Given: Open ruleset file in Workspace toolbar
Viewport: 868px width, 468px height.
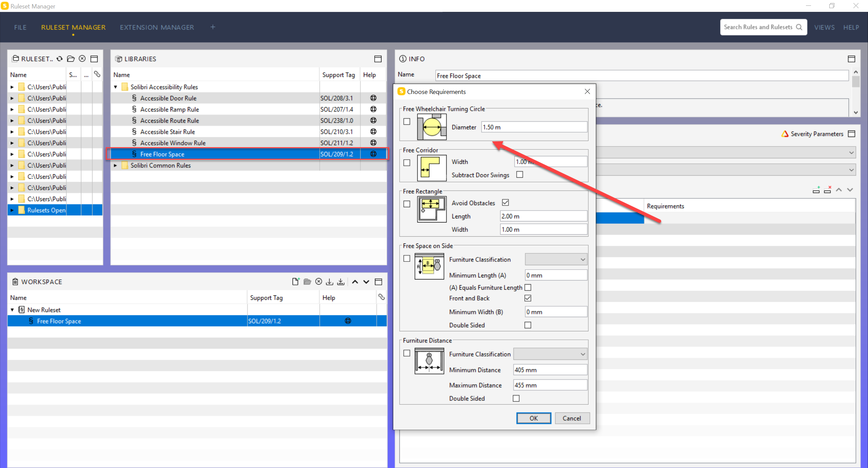Looking at the screenshot, I should tap(307, 281).
